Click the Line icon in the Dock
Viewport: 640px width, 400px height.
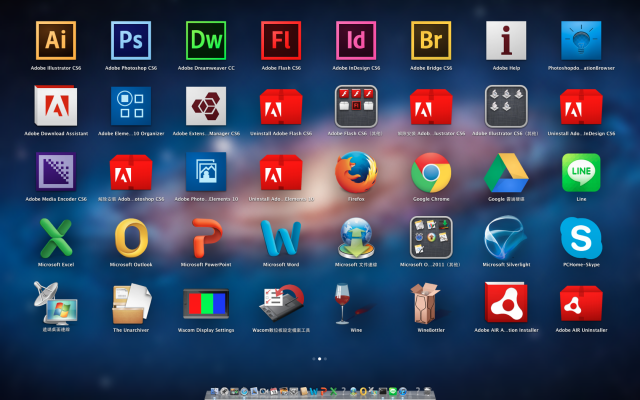pos(393,391)
